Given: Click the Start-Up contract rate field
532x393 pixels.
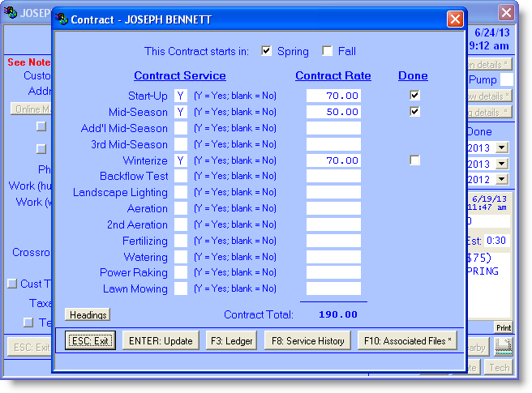Looking at the screenshot, I should pyautogui.click(x=333, y=96).
